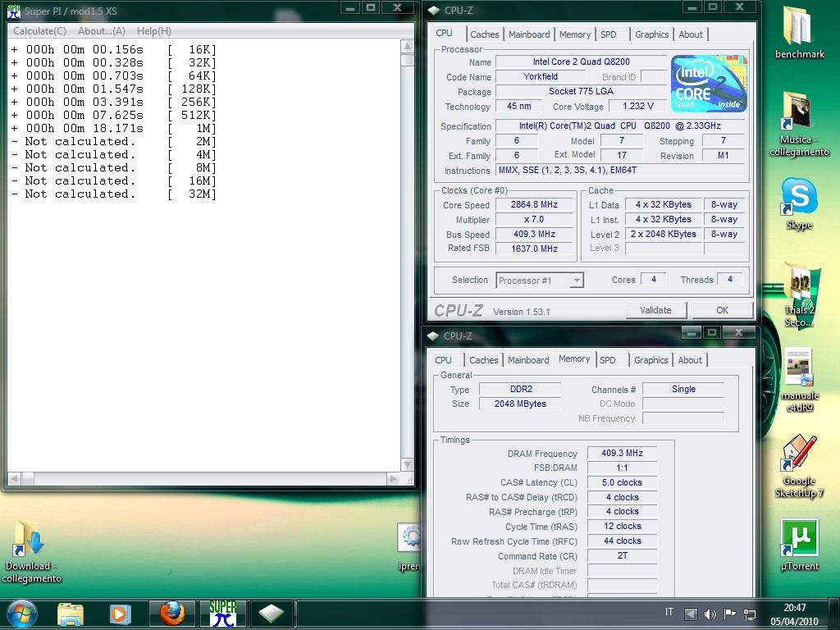Open Action Center flag tray icon
Image resolution: width=840 pixels, height=630 pixels.
pos(729,614)
